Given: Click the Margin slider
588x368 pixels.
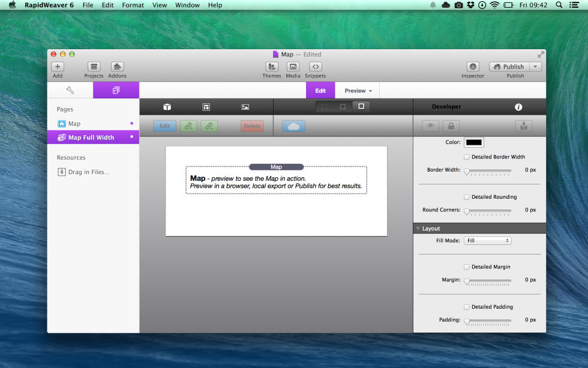Looking at the screenshot, I should [x=487, y=281].
